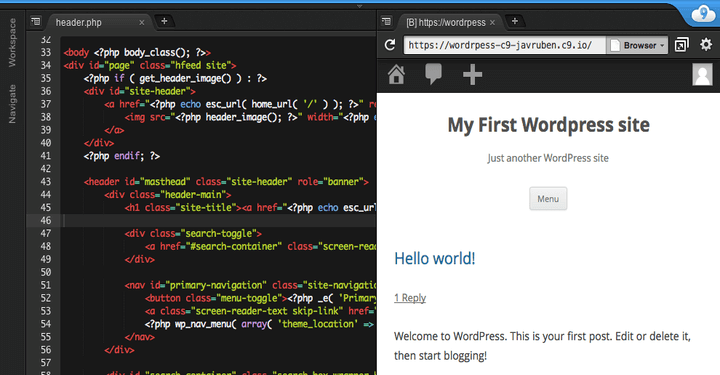Open the Workspace side panel

point(12,42)
